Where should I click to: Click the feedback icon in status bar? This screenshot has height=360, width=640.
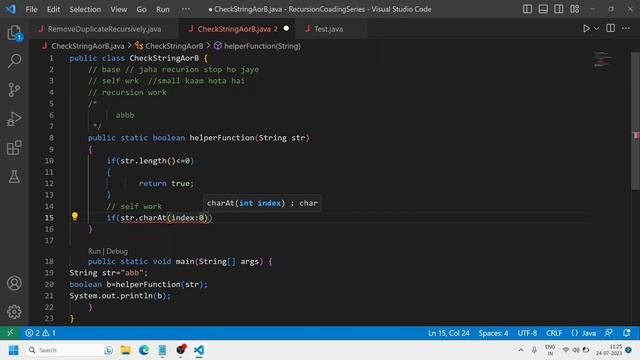[x=609, y=333]
